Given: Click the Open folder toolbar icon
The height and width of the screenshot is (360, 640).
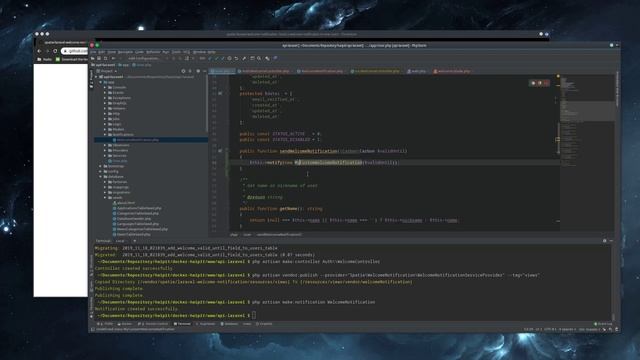Looking at the screenshot, I should point(93,58).
